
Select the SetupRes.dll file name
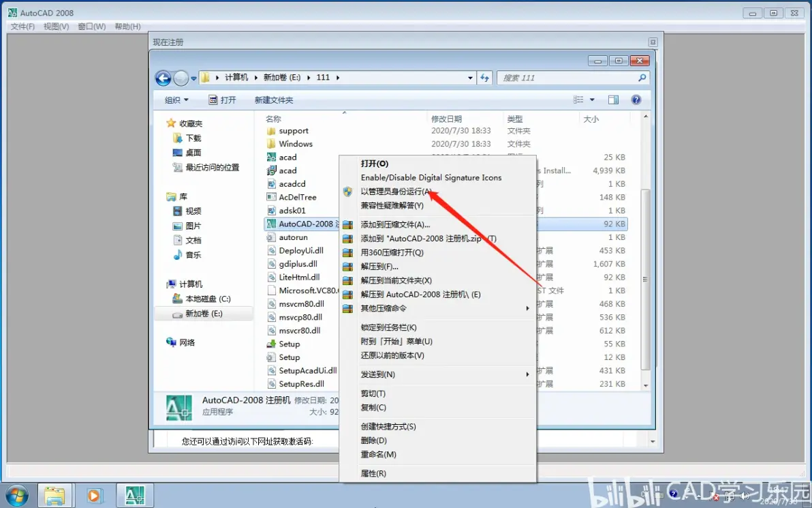point(301,384)
